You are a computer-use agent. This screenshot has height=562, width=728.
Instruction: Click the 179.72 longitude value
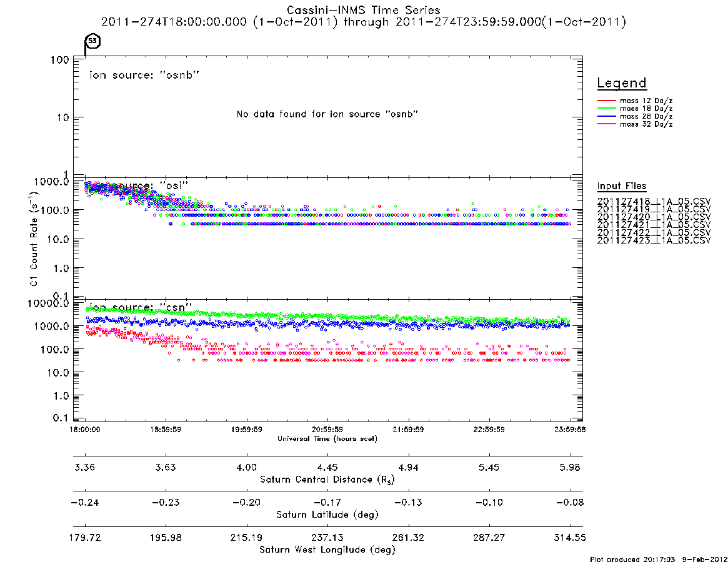[84, 538]
